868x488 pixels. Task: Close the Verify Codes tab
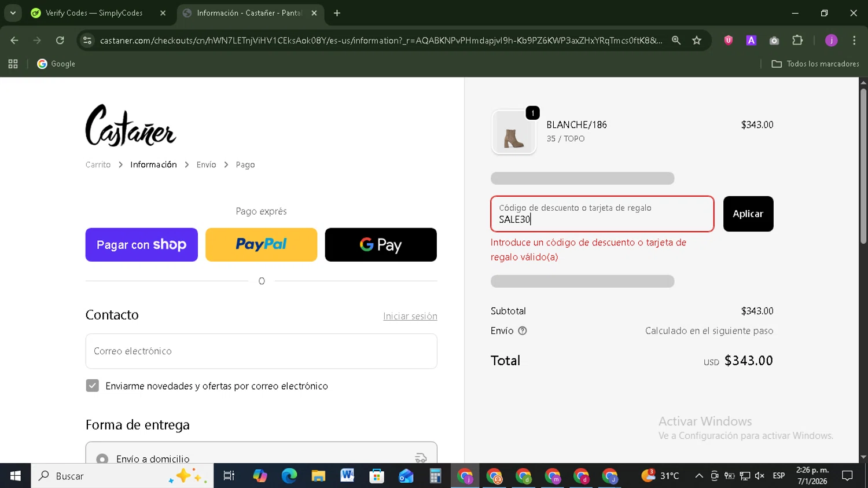(x=163, y=13)
